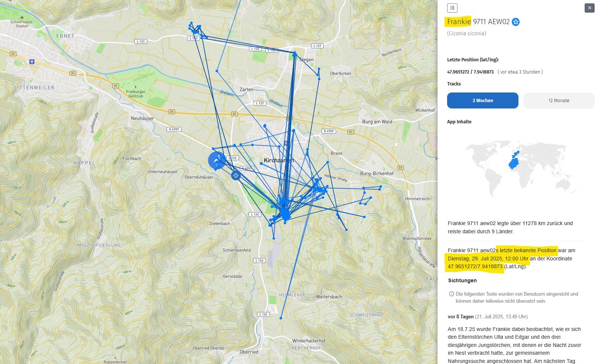
Task: Click the blue star badge beside Frankie's name
Action: click(x=515, y=22)
